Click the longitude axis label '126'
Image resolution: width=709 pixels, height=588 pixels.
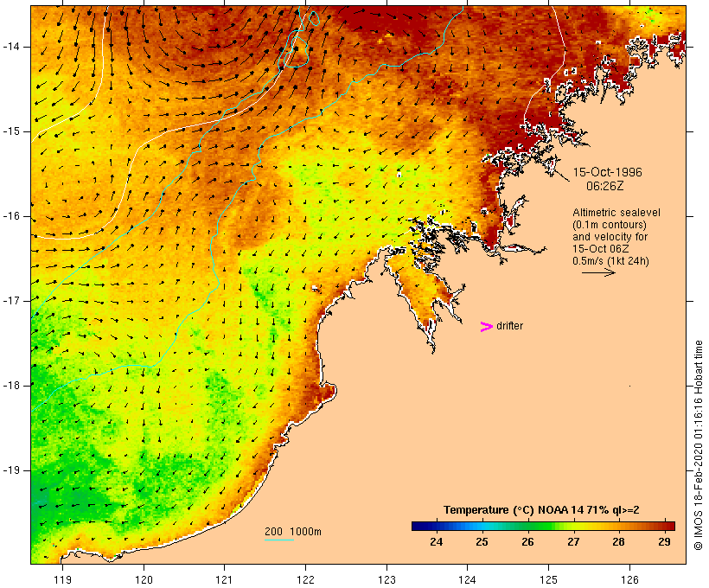(629, 579)
